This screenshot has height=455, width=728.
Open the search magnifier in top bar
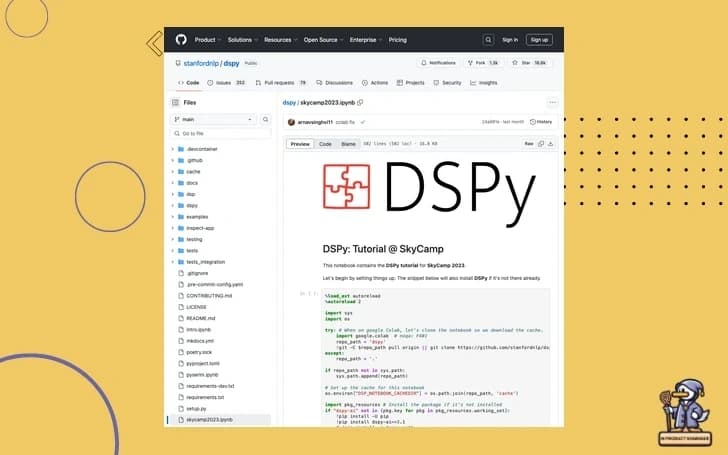[x=488, y=40]
